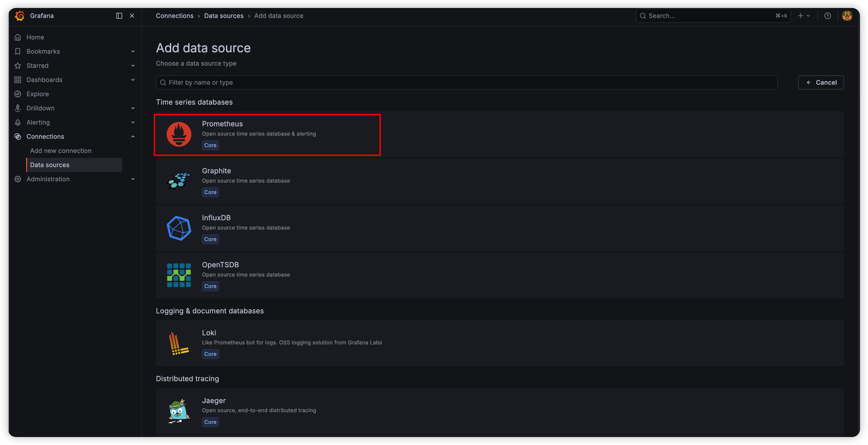
Task: Click Core badge under Jaeger
Action: click(210, 422)
